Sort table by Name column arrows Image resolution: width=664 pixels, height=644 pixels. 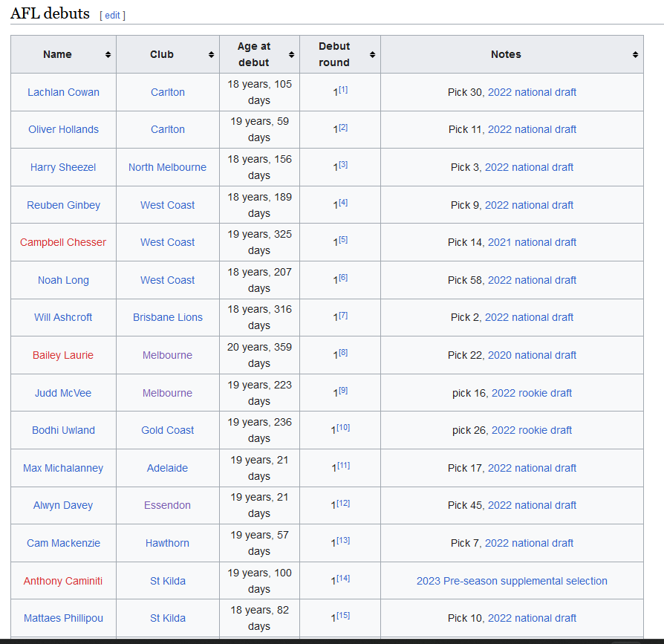108,55
